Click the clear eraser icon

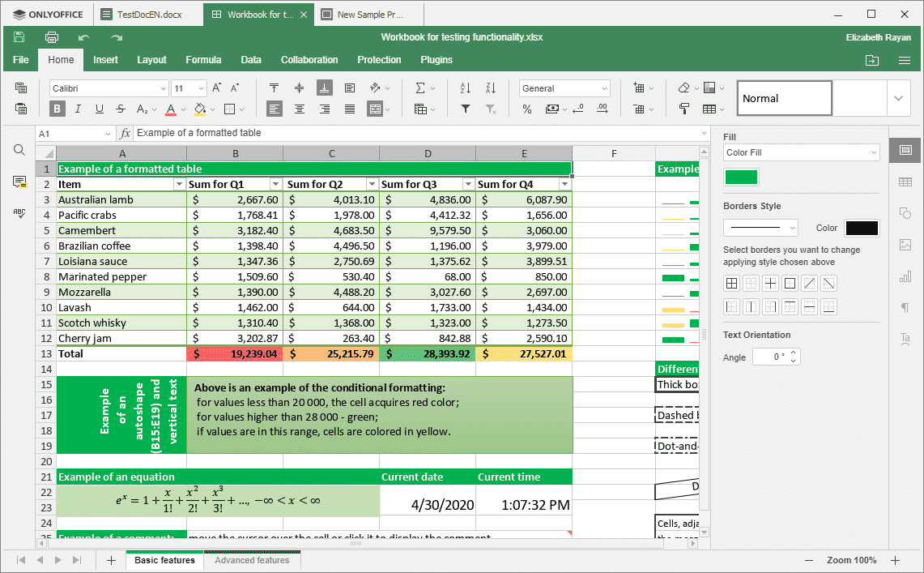coord(683,88)
